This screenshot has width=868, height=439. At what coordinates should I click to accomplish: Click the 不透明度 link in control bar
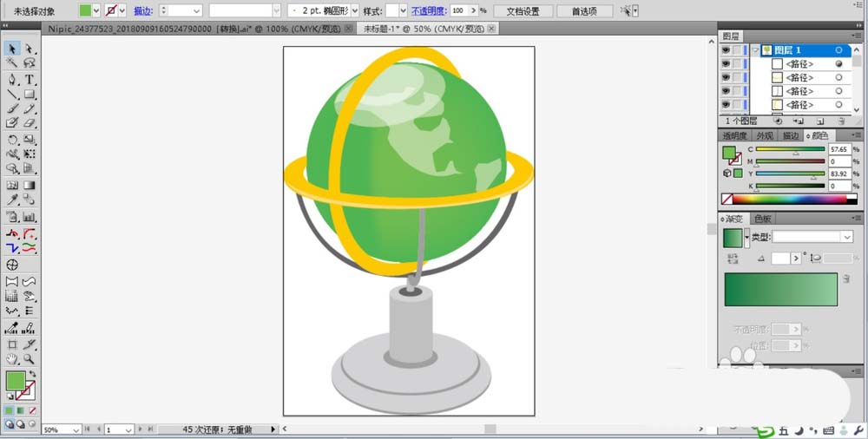tap(429, 11)
